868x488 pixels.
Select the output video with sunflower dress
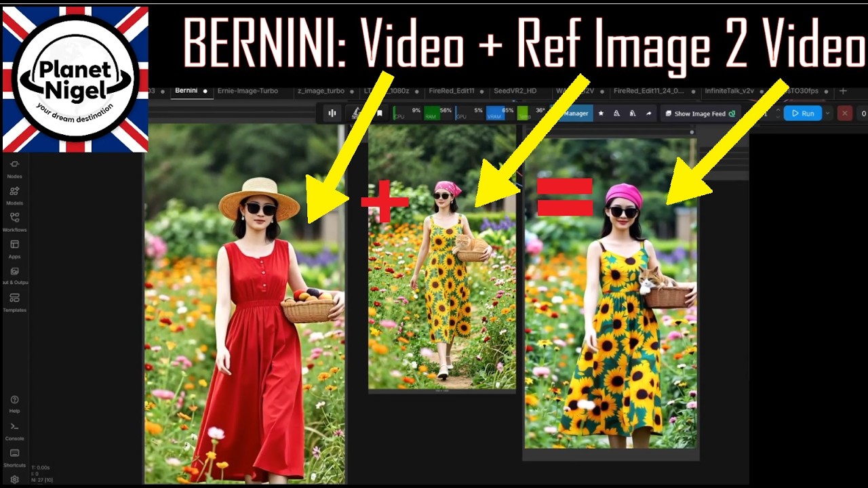610,293
